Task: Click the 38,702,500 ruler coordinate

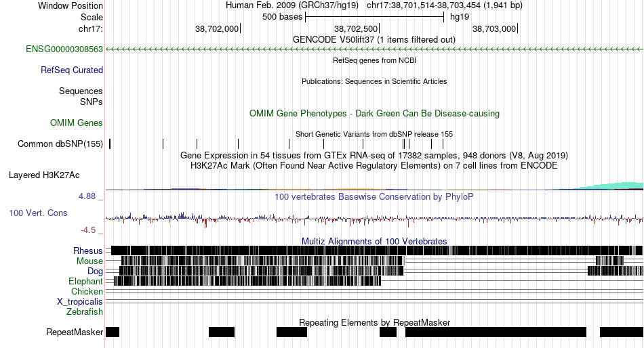Action: 356,28
